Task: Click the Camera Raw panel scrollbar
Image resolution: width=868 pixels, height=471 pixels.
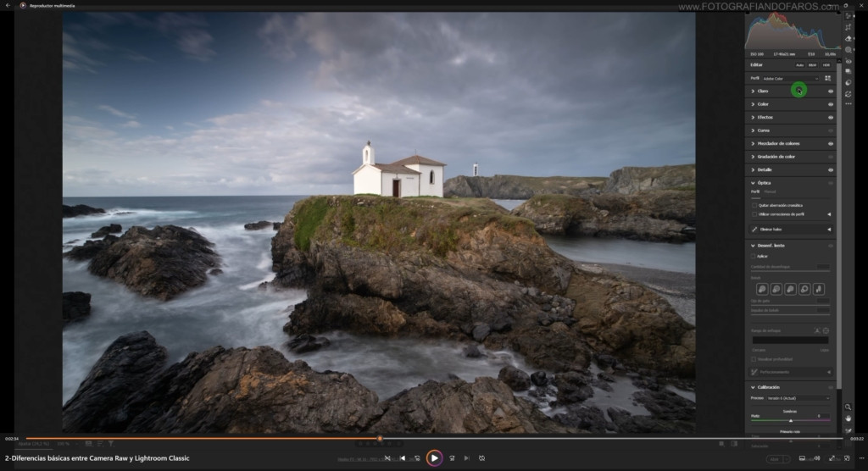Action: 839,224
